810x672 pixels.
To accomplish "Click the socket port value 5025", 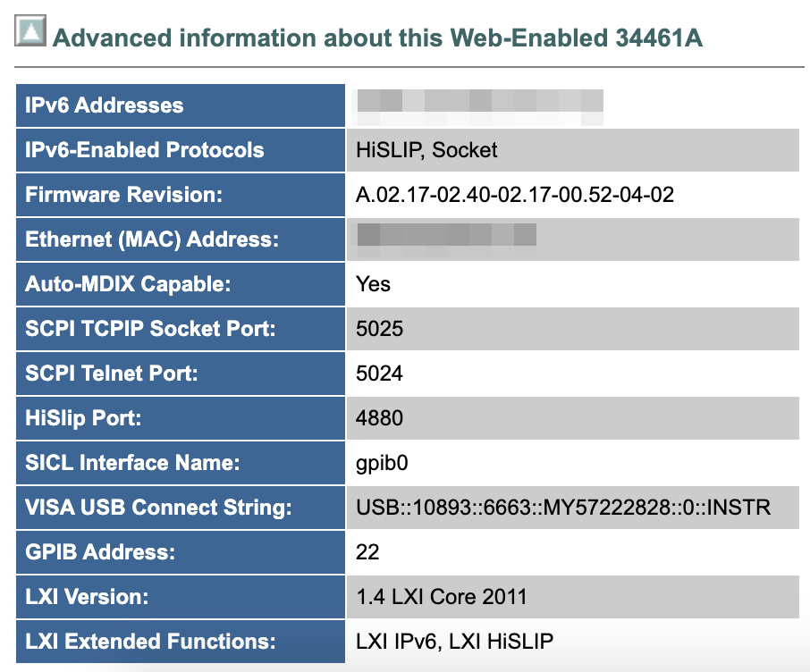I will pyautogui.click(x=379, y=329).
